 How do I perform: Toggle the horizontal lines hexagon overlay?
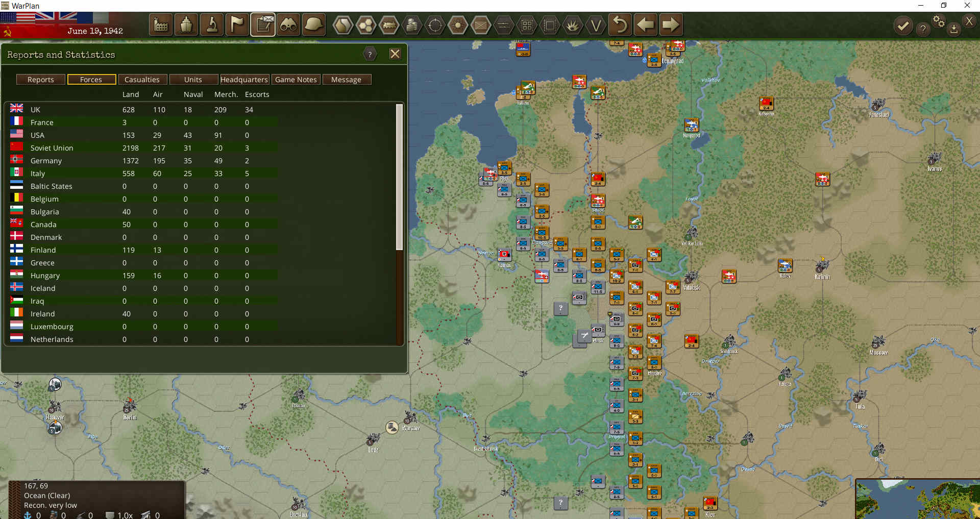pyautogui.click(x=504, y=24)
